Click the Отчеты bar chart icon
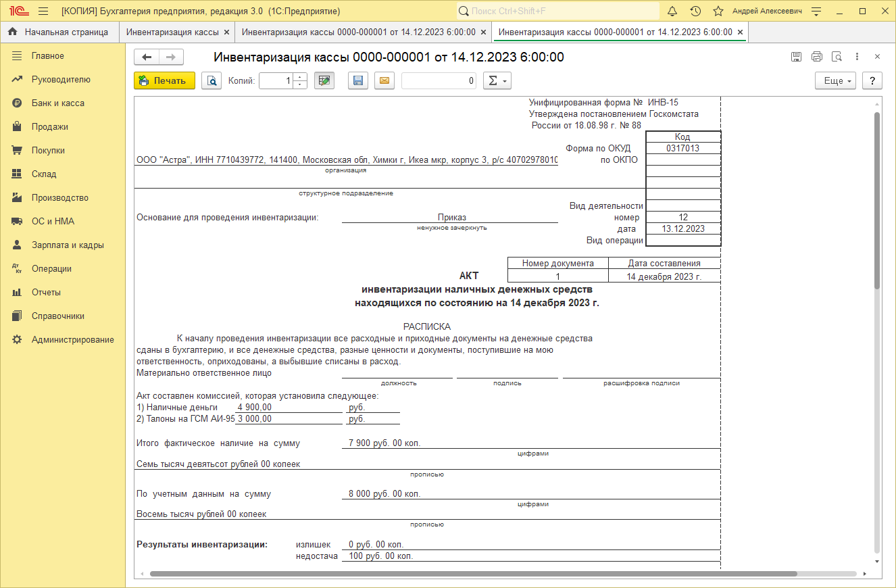The height and width of the screenshot is (588, 896). 18,293
